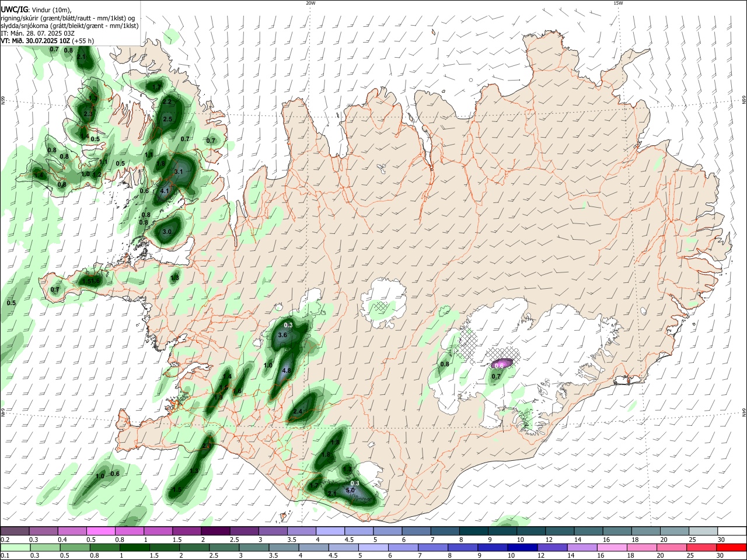Pick the palest green 0.1 legend swatch

tap(15, 547)
